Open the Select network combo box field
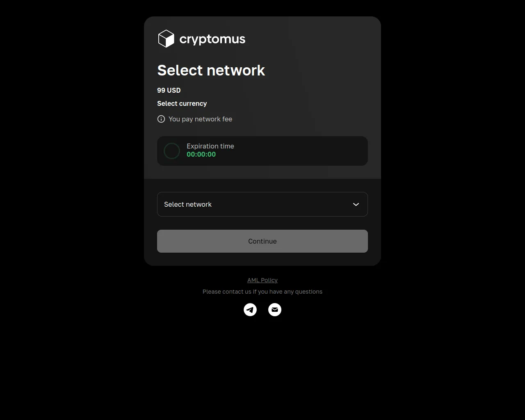Image resolution: width=525 pixels, height=420 pixels. pyautogui.click(x=254, y=204)
